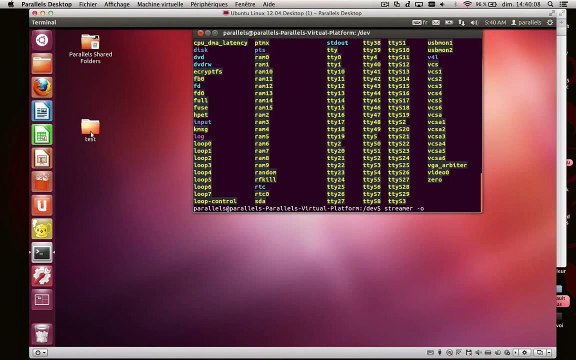
Task: Click stdout in the terminal listing
Action: [x=338, y=43]
